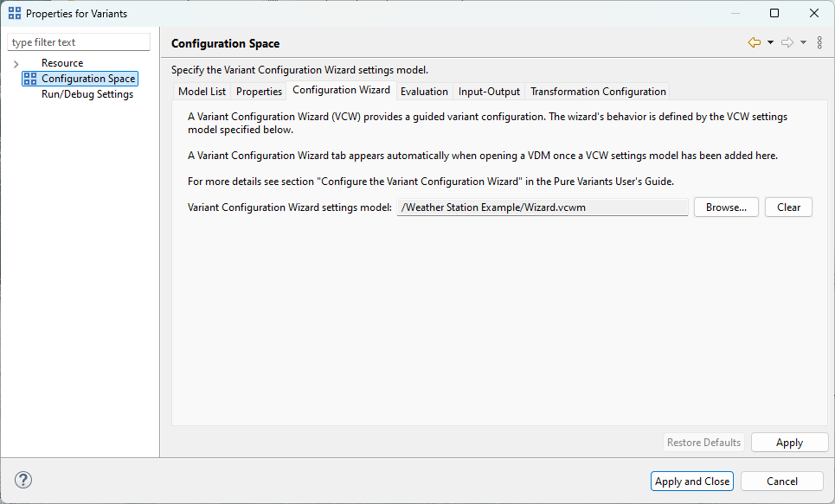Viewport: 835px width, 504px height.
Task: Browse for a settings model file
Action: 725,207
